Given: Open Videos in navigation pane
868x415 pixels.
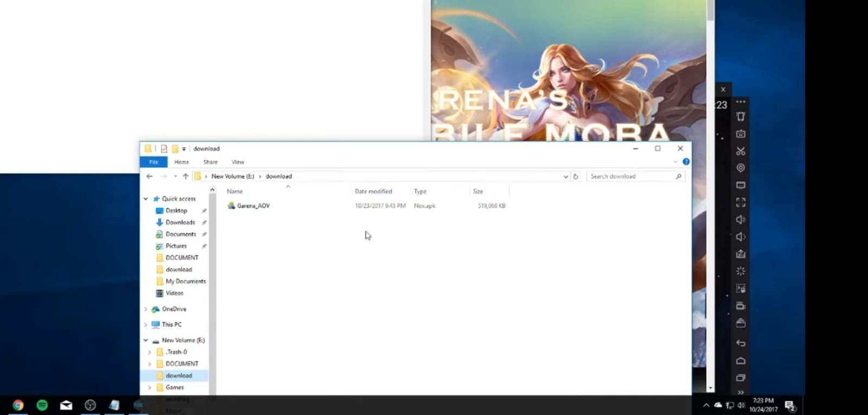Looking at the screenshot, I should tap(174, 293).
